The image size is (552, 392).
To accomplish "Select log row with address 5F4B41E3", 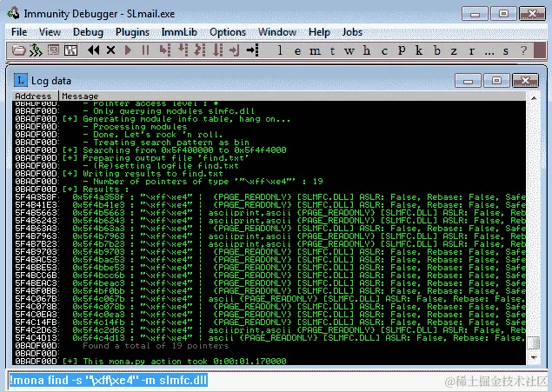I will (269, 205).
